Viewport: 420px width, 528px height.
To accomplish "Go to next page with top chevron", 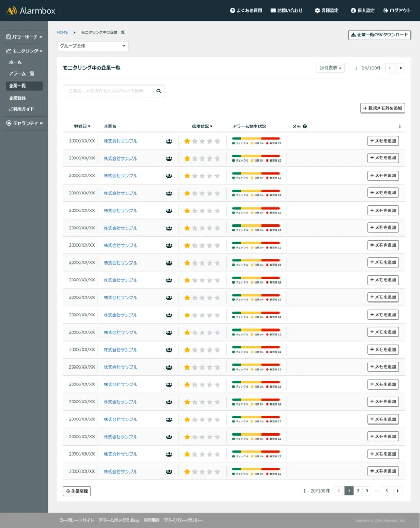I will 400,68.
